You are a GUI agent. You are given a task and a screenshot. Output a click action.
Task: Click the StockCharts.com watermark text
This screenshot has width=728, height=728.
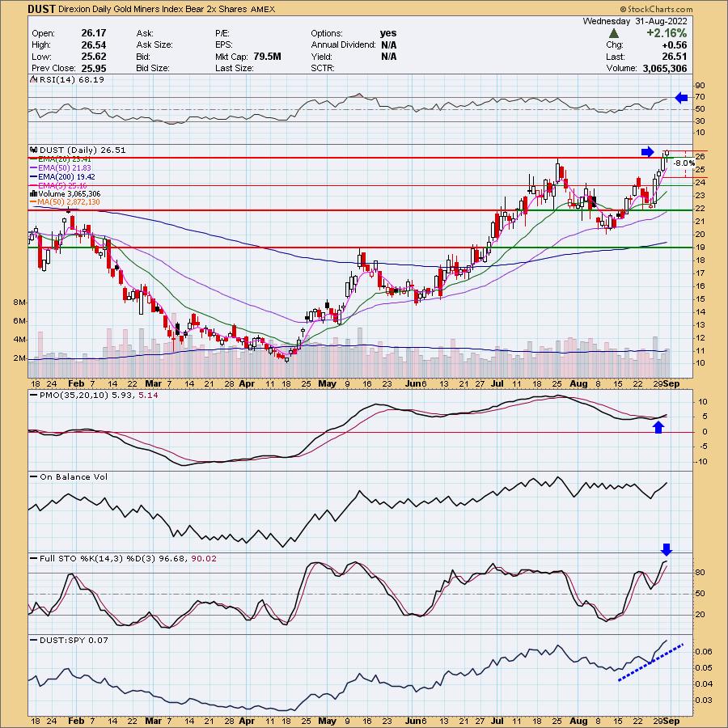(x=657, y=9)
